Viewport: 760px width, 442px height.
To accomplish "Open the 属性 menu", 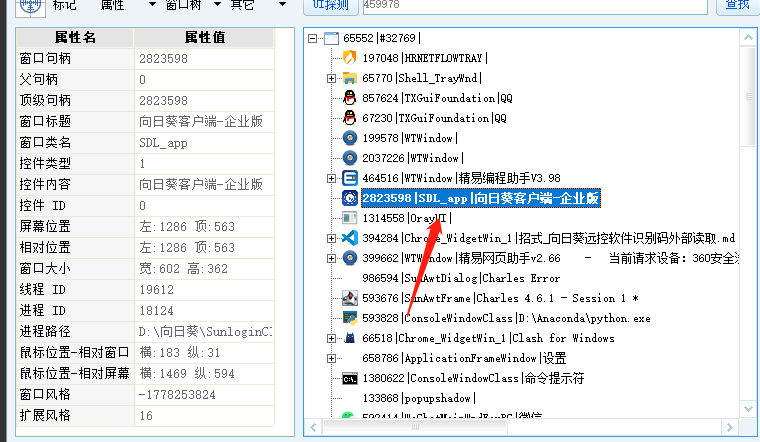I will pos(112,5).
